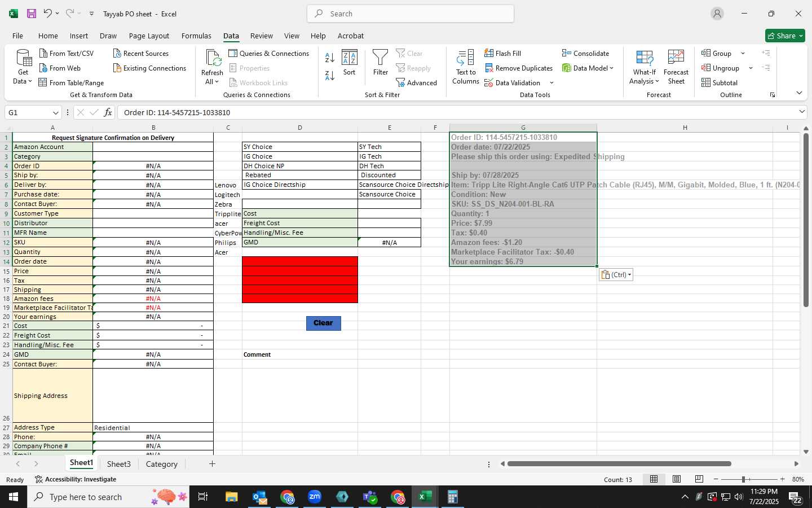Click the blue Clear button
Screen dimensions: 812x508
click(323, 323)
